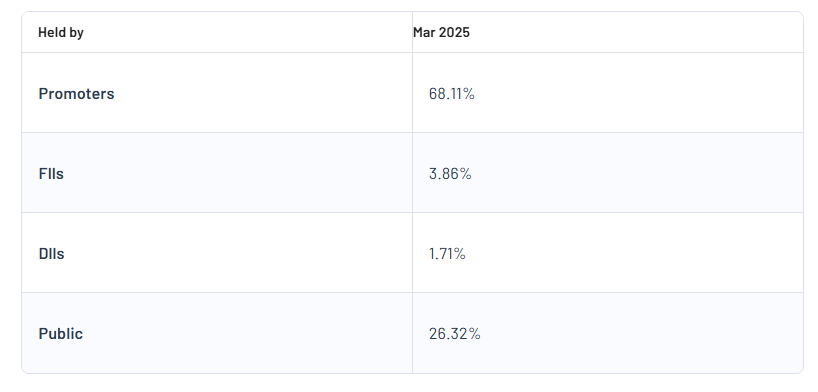Click blank space after the 1.71% value
The height and width of the screenshot is (392, 818).
pos(635,254)
